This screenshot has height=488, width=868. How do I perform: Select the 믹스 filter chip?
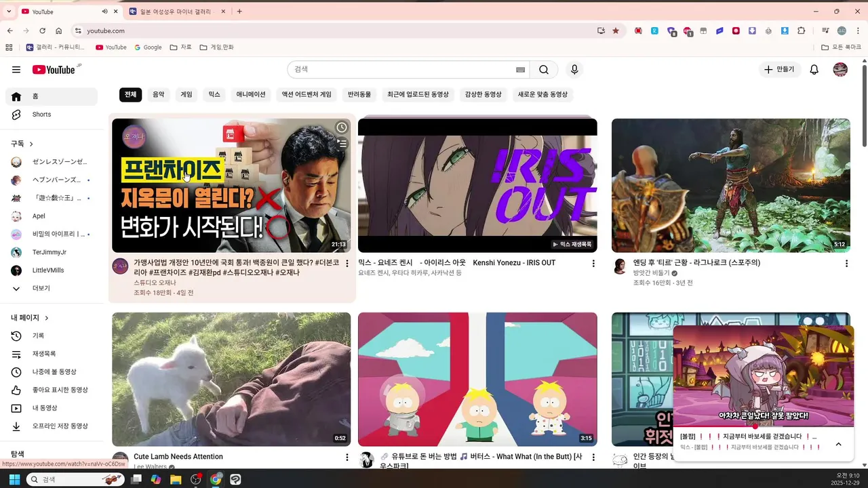point(214,95)
